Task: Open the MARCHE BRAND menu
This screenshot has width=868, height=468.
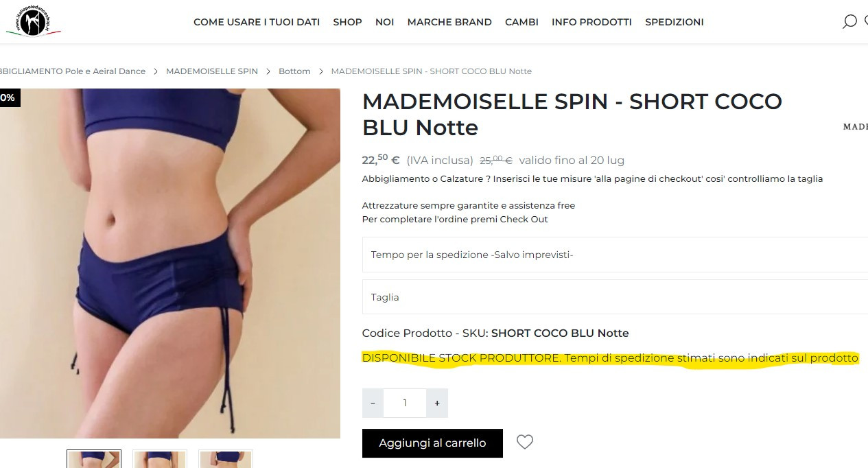Action: tap(449, 22)
